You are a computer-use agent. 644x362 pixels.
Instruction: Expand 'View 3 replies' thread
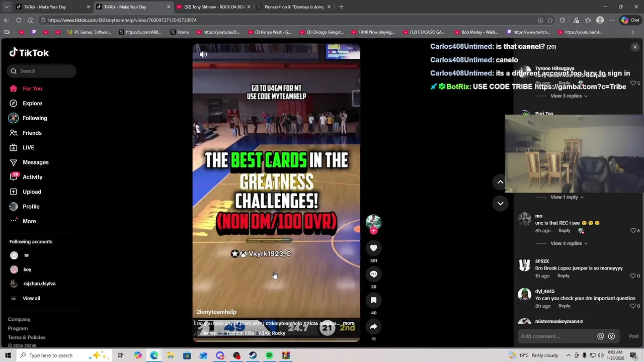pos(569,96)
